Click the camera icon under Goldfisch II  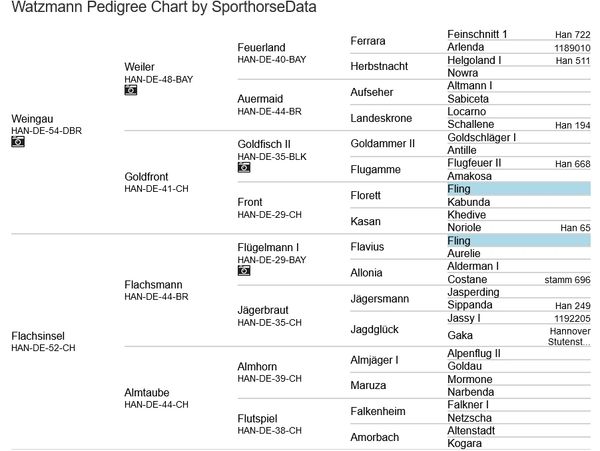[243, 167]
